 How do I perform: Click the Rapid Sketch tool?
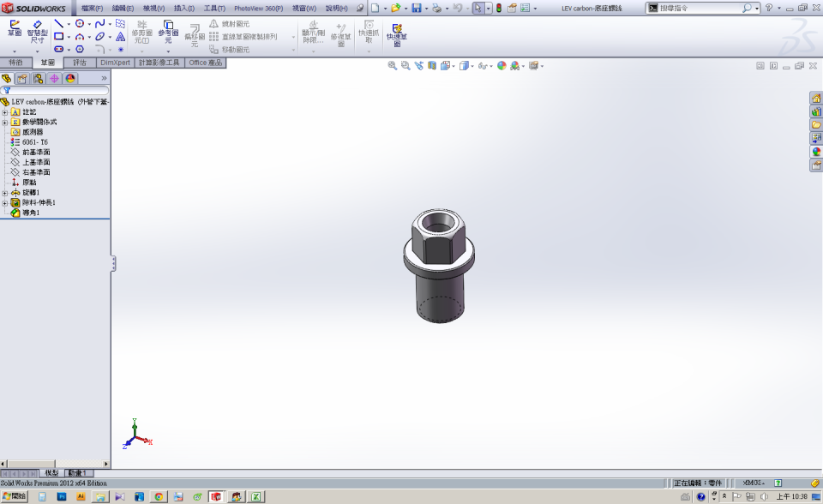point(397,33)
